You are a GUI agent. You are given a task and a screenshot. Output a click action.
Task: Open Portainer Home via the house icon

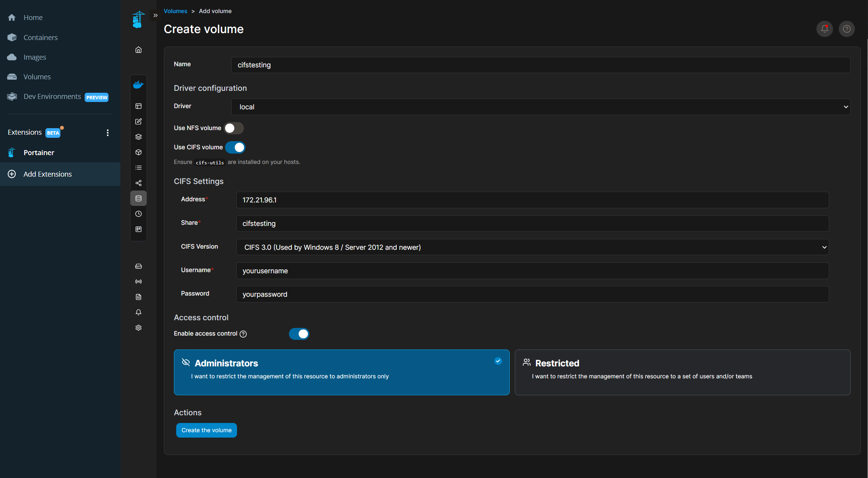[139, 50]
